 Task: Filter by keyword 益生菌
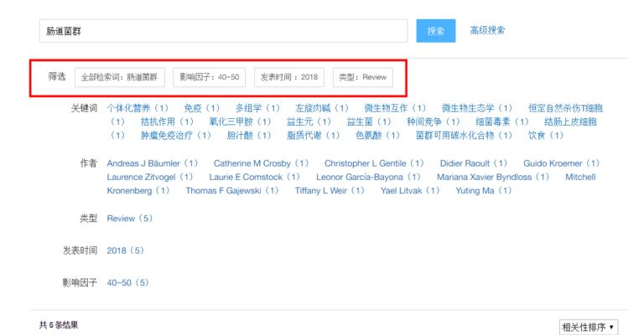pos(369,121)
